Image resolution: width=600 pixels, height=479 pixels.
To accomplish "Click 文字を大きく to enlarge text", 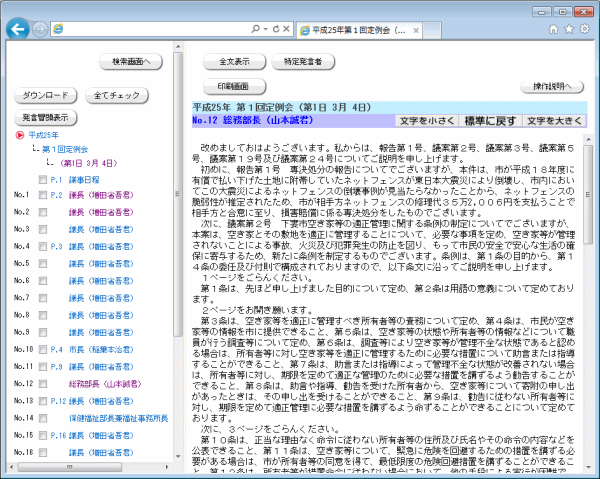I will click(554, 121).
